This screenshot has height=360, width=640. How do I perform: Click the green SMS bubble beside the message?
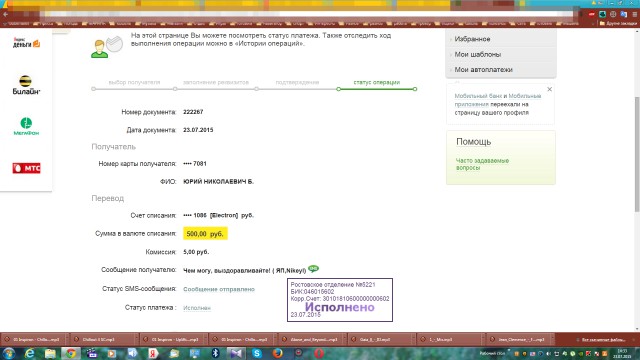313,269
